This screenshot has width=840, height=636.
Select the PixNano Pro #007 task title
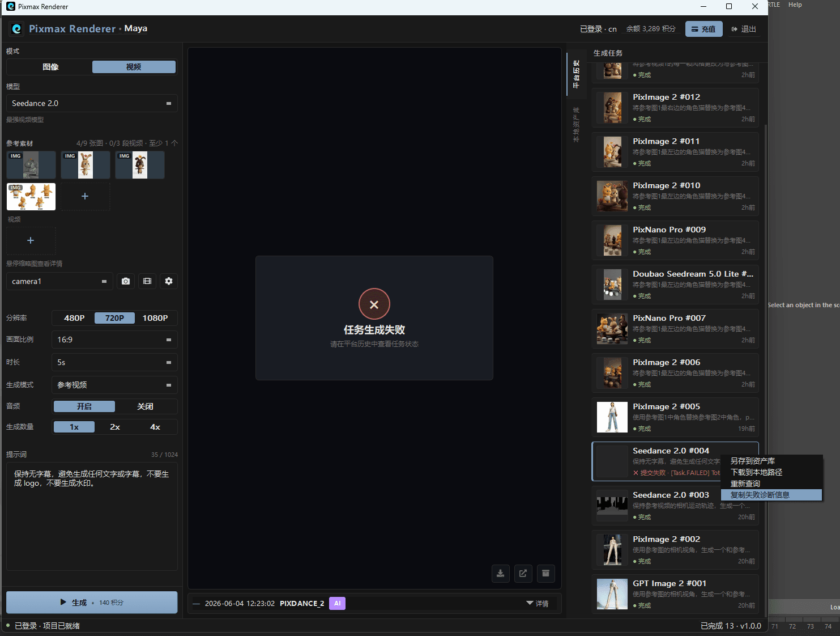[x=669, y=318]
